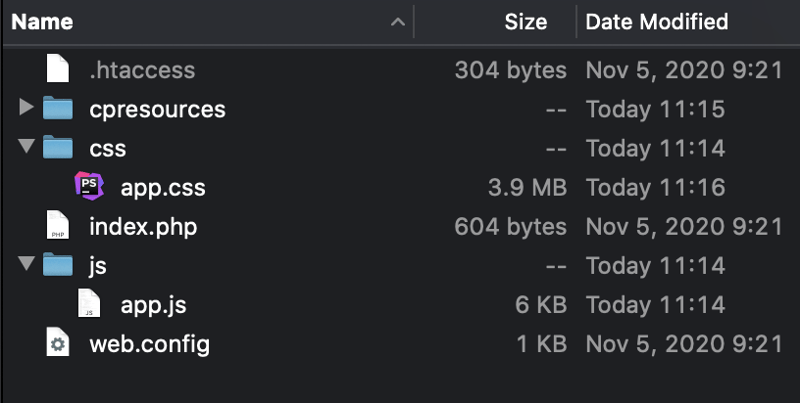Collapse the css folder disclosure triangle

click(26, 148)
